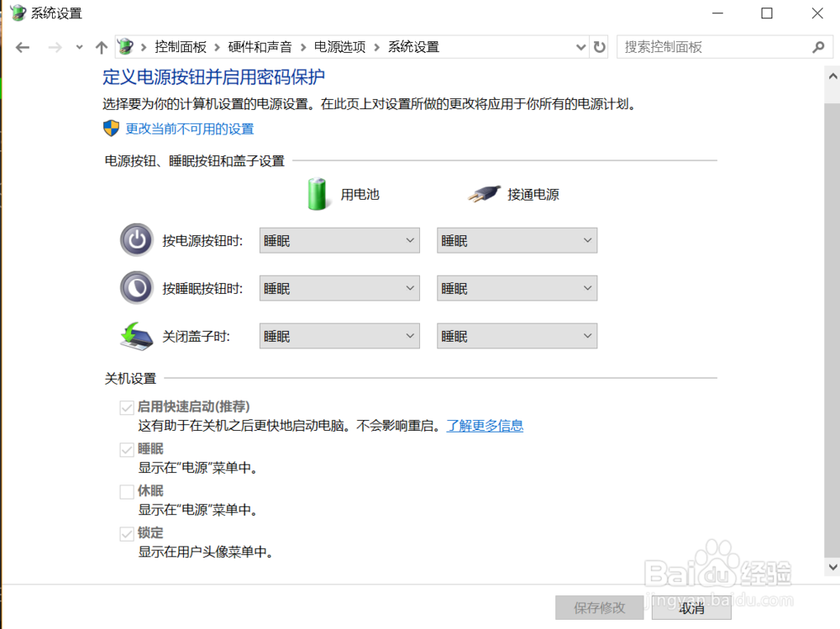Click the 按睡眠按钮时 label
The height and width of the screenshot is (629, 840).
[202, 289]
